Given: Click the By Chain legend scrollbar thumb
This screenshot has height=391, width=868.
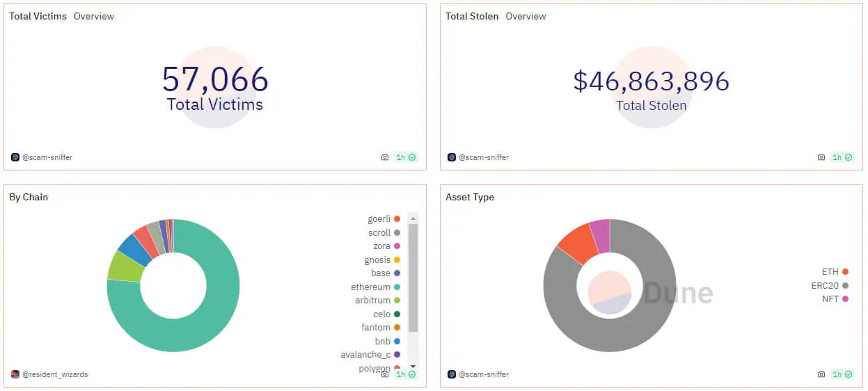Looking at the screenshot, I should (413, 277).
